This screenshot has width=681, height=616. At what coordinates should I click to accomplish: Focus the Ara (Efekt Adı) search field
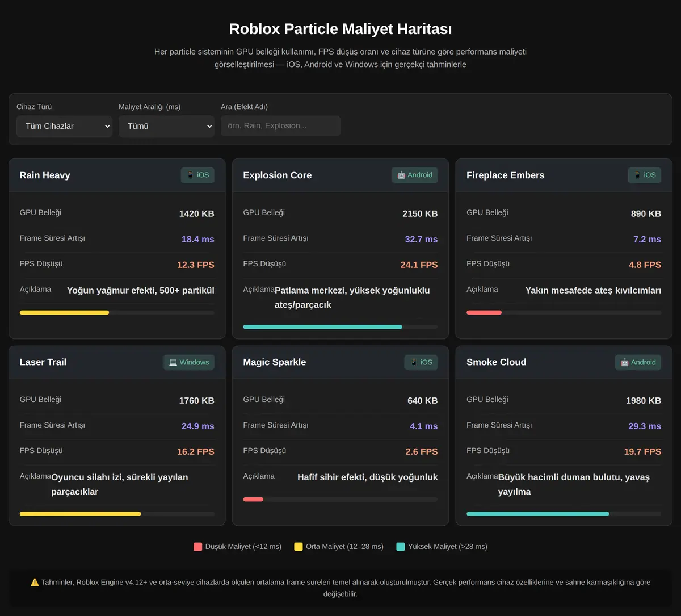280,126
